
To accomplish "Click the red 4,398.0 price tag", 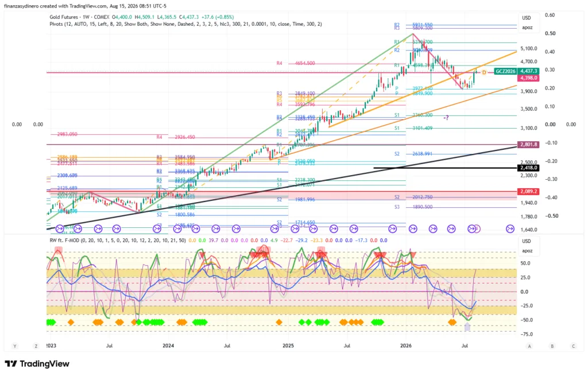I will pos(528,78).
